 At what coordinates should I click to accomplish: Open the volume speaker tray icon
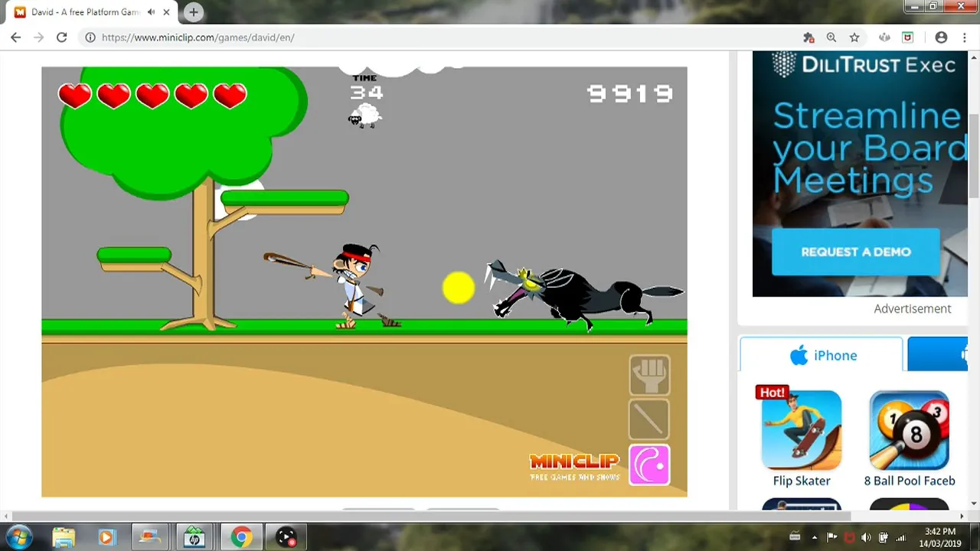pyautogui.click(x=866, y=537)
